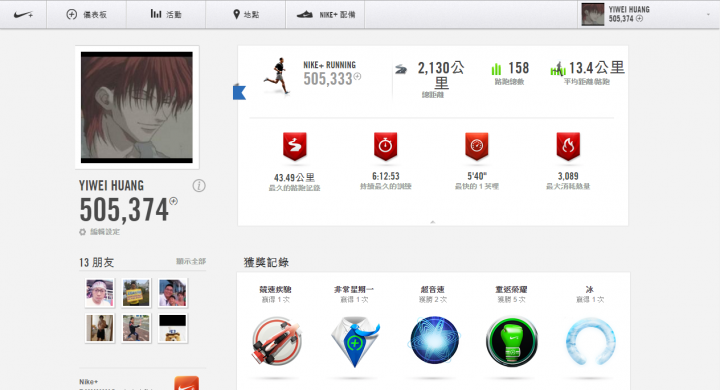This screenshot has width=720, height=390.
Task: Click the red stopwatch badge above 6:12:53
Action: [x=385, y=146]
